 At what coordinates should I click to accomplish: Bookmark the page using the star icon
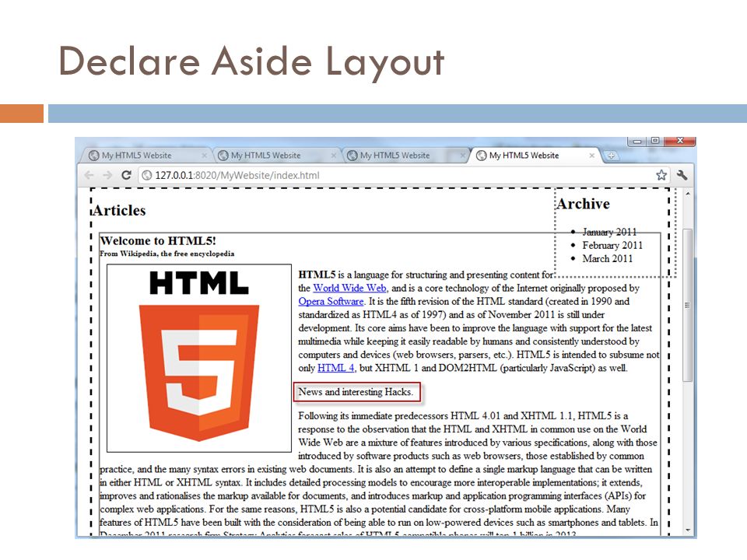pyautogui.click(x=661, y=175)
